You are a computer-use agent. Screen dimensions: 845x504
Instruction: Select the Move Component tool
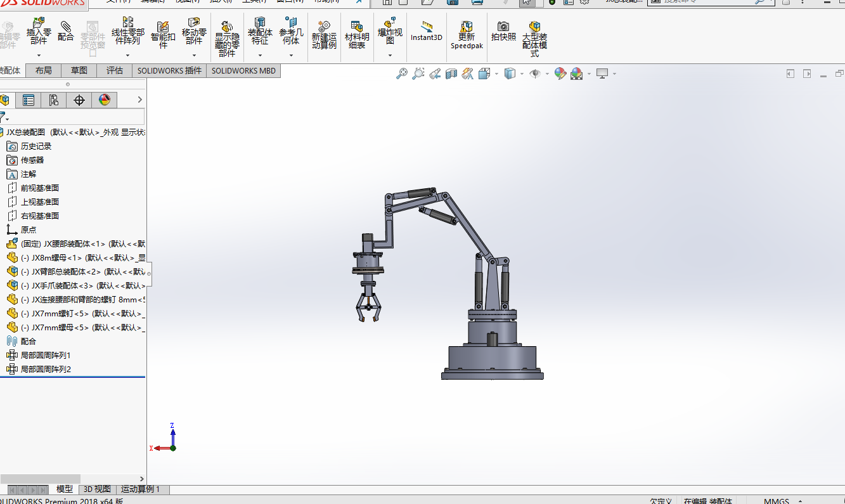click(194, 32)
